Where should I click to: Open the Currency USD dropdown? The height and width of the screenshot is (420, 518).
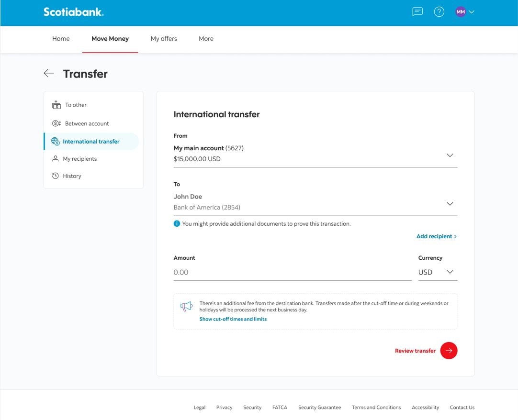pyautogui.click(x=438, y=272)
